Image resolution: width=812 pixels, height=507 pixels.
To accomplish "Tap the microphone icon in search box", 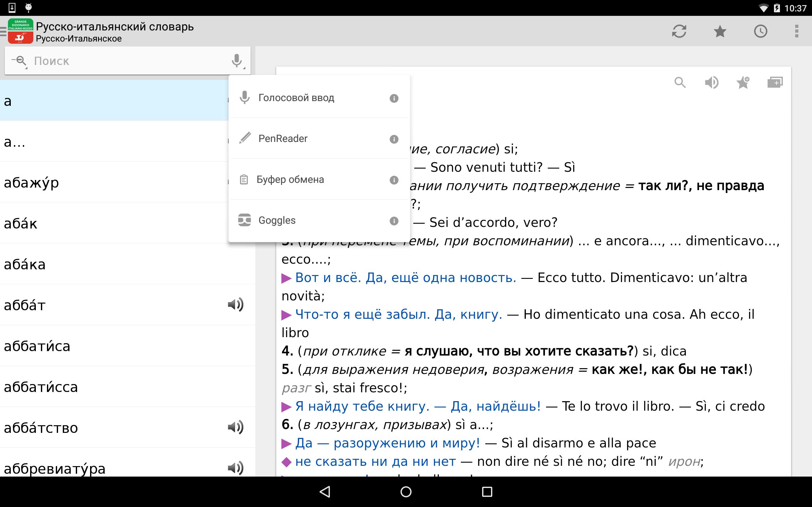I will click(x=237, y=61).
